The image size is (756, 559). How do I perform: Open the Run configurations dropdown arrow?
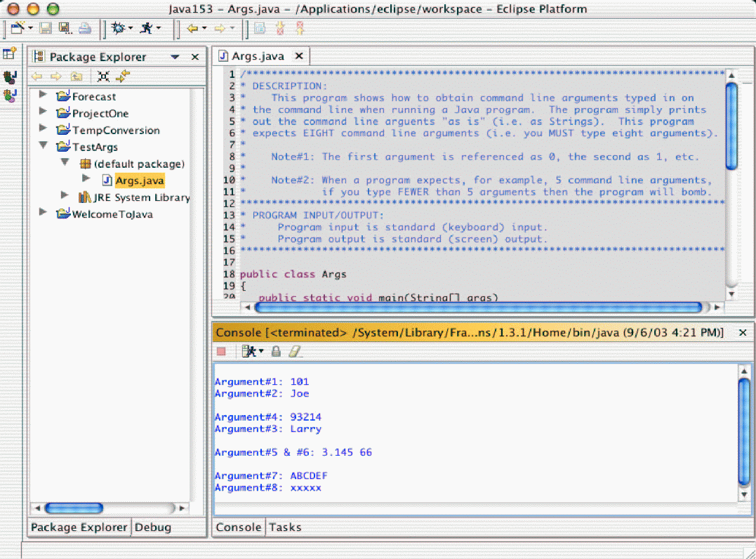click(x=159, y=28)
